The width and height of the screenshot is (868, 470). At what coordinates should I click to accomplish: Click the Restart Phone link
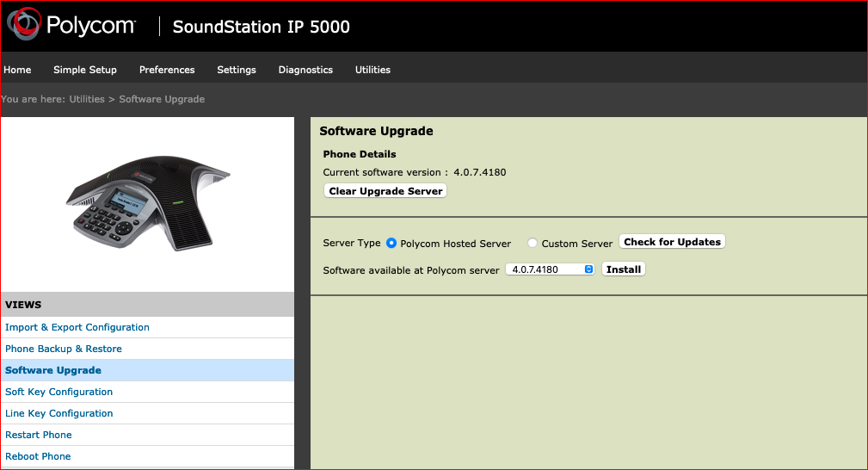[38, 435]
